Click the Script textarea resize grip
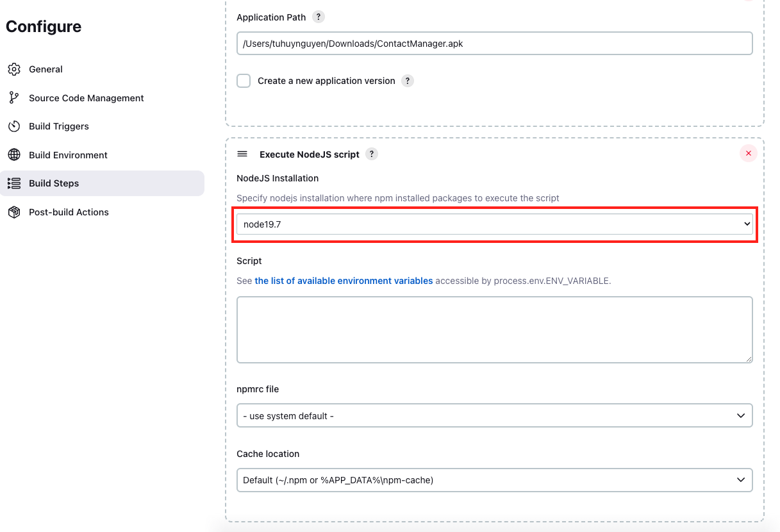 tap(748, 359)
